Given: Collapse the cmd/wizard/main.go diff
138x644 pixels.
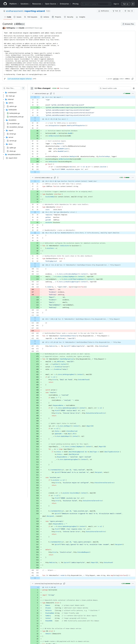Looking at the screenshot, I should 33,93.
